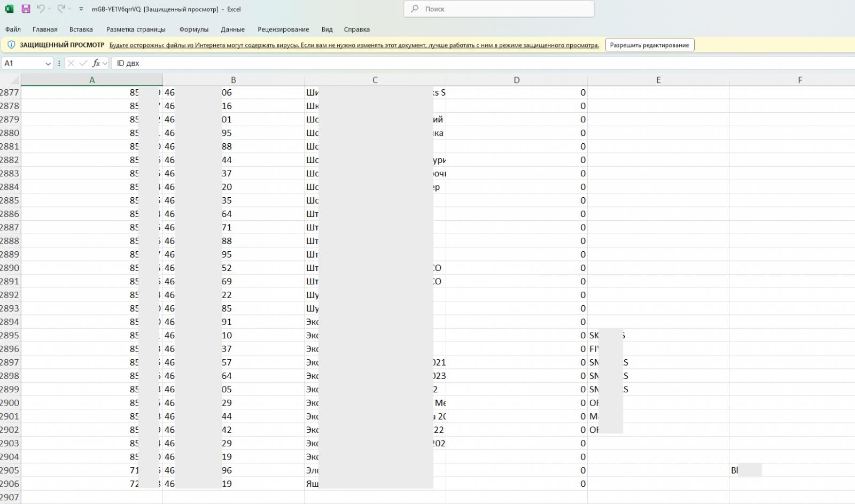
Task: Save the workbook with the Save icon
Action: point(25,9)
